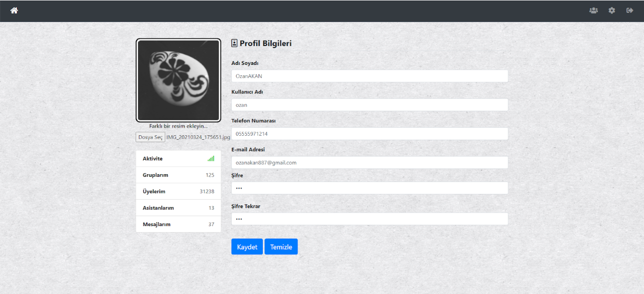Click the Şifre Tekrar label
Screen dimensions: 644x294
click(245, 207)
